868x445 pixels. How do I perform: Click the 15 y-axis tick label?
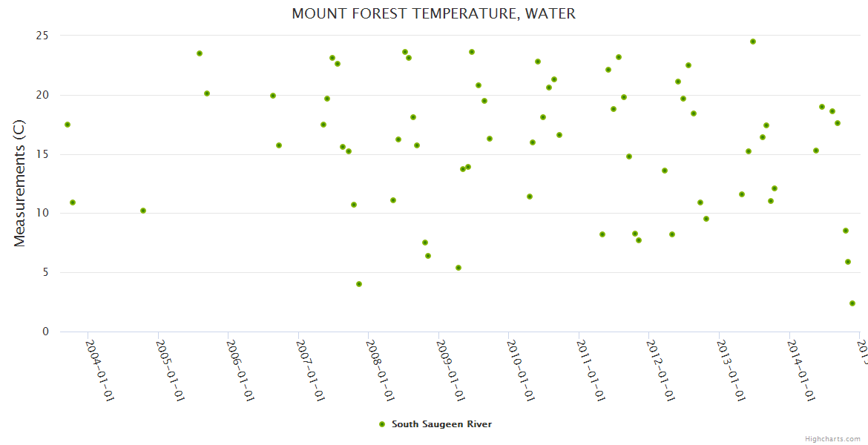coord(42,154)
